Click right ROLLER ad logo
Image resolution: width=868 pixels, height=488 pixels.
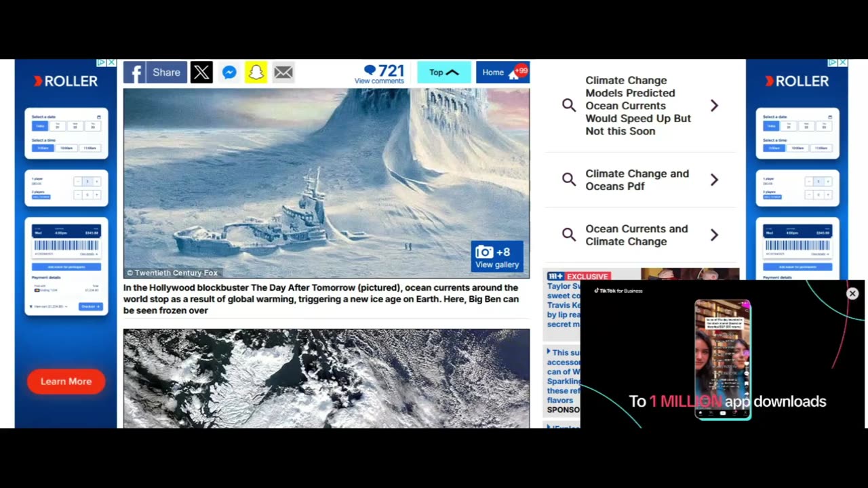point(797,81)
